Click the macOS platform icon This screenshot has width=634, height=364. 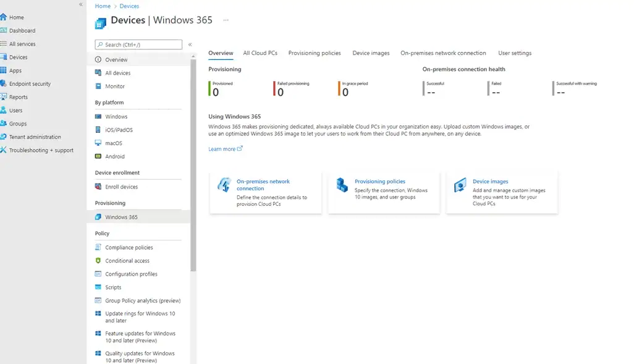(98, 143)
